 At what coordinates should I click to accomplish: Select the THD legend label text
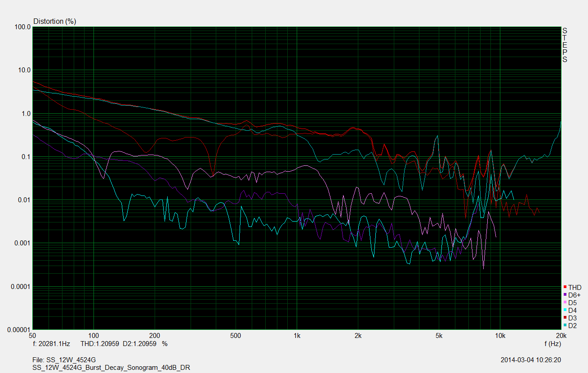[x=575, y=287]
